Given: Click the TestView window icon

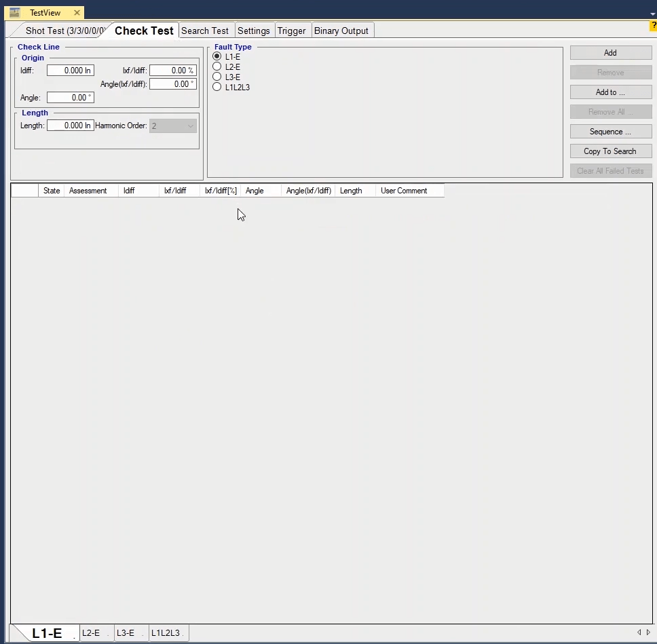Looking at the screenshot, I should (14, 12).
